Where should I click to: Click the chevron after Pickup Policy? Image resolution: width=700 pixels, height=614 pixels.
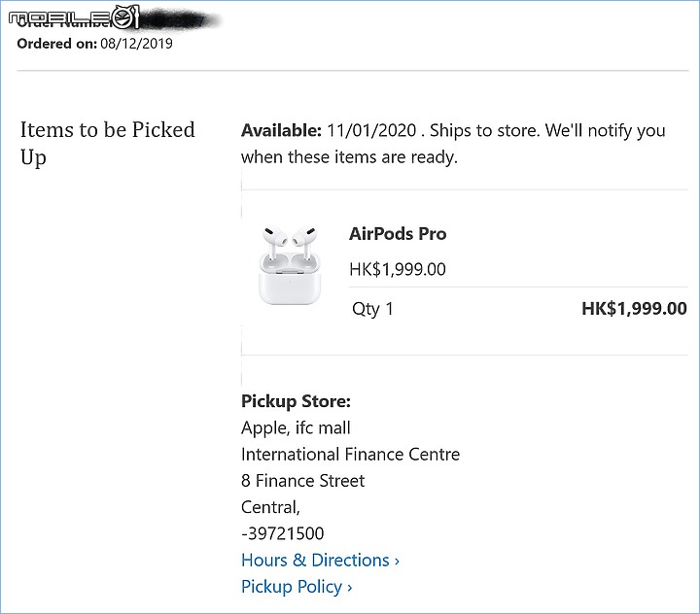coord(350,588)
